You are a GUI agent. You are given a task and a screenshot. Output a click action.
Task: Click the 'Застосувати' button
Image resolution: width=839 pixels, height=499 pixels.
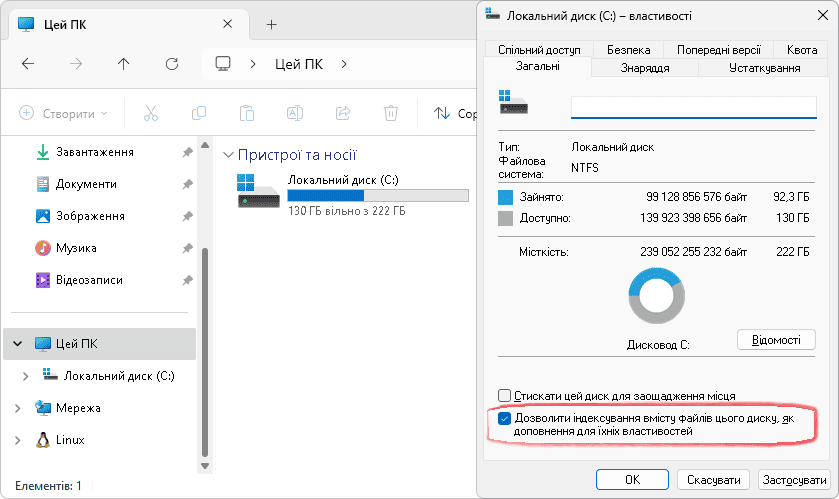point(794,479)
